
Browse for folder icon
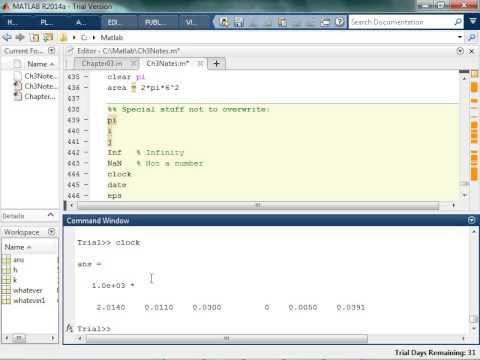click(x=48, y=37)
